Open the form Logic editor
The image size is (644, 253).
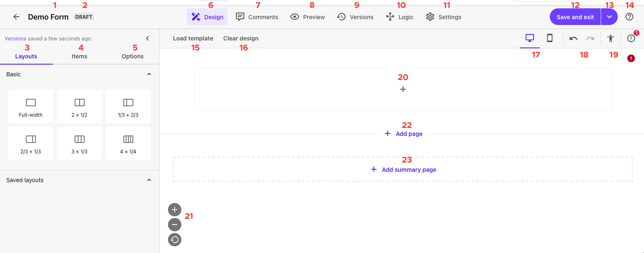pos(399,17)
